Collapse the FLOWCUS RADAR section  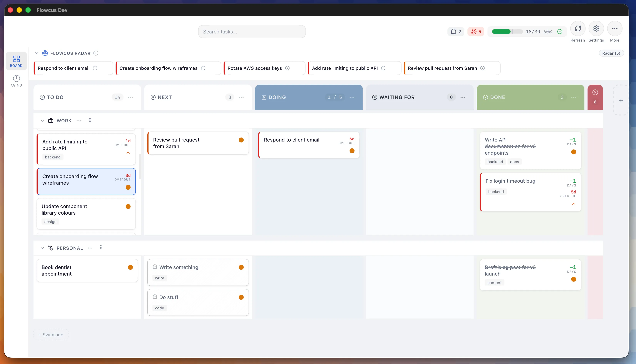[37, 53]
